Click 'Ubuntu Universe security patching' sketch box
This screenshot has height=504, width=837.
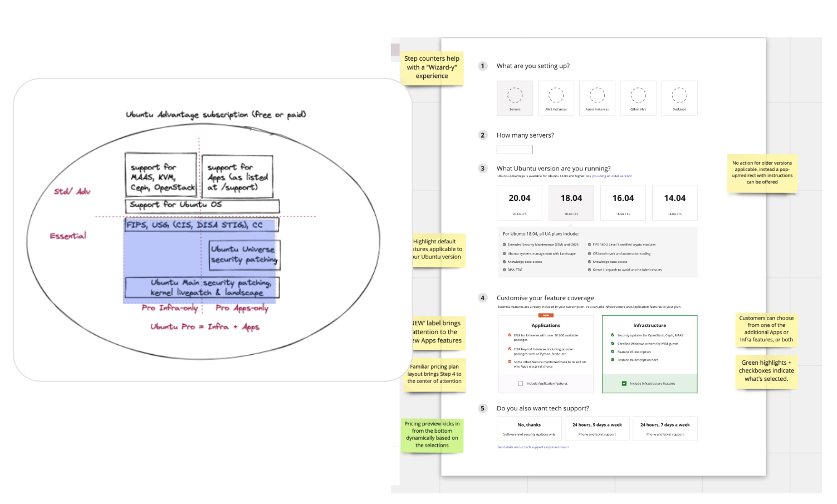coord(244,255)
